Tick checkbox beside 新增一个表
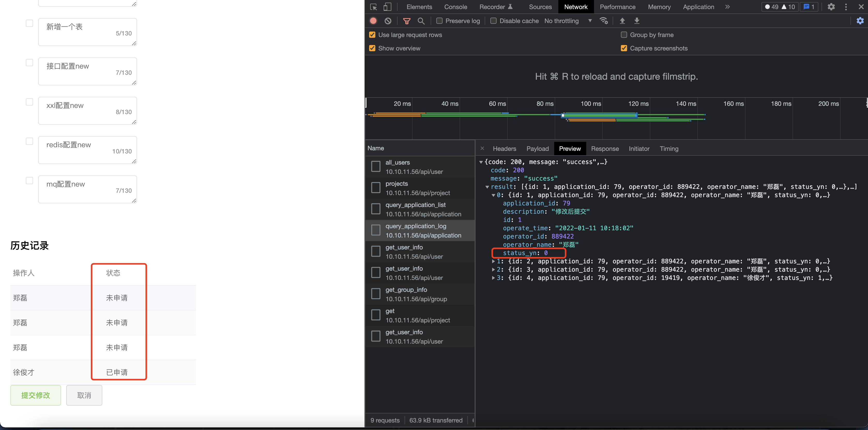This screenshot has height=430, width=868. point(29,23)
